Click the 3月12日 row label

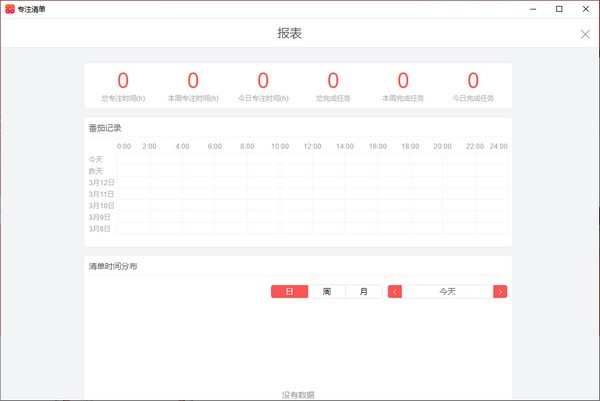click(x=101, y=183)
